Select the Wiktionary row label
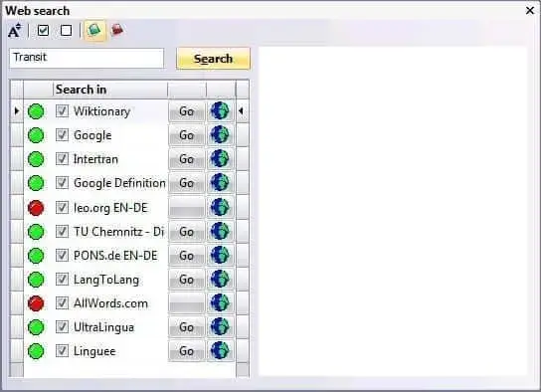 (x=101, y=111)
